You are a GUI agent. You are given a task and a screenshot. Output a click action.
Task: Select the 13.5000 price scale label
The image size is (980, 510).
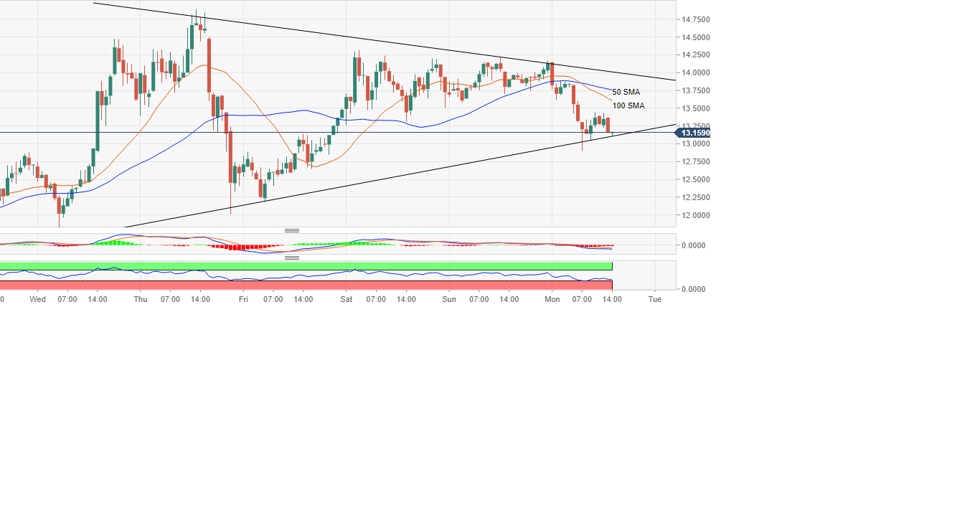pos(695,108)
